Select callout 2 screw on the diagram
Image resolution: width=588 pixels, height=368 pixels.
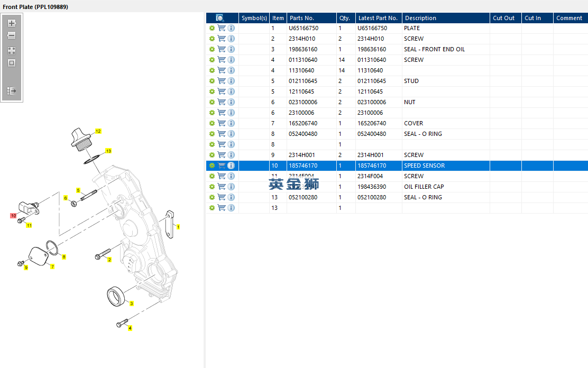pyautogui.click(x=109, y=260)
